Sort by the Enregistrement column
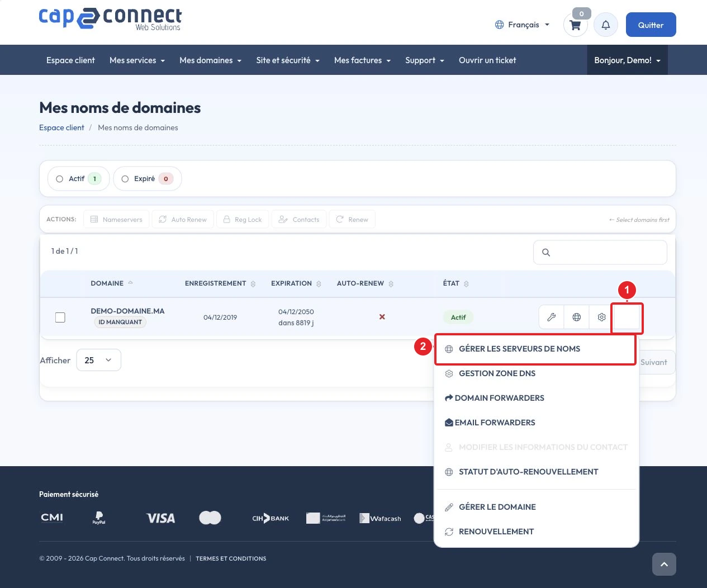The image size is (707, 588). tap(220, 283)
